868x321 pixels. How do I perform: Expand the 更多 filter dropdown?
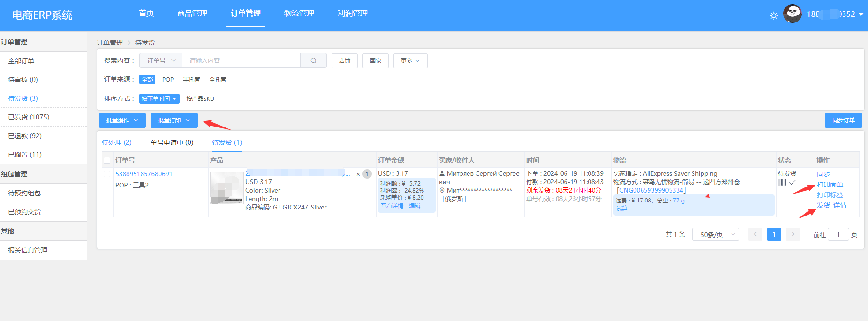pos(410,61)
